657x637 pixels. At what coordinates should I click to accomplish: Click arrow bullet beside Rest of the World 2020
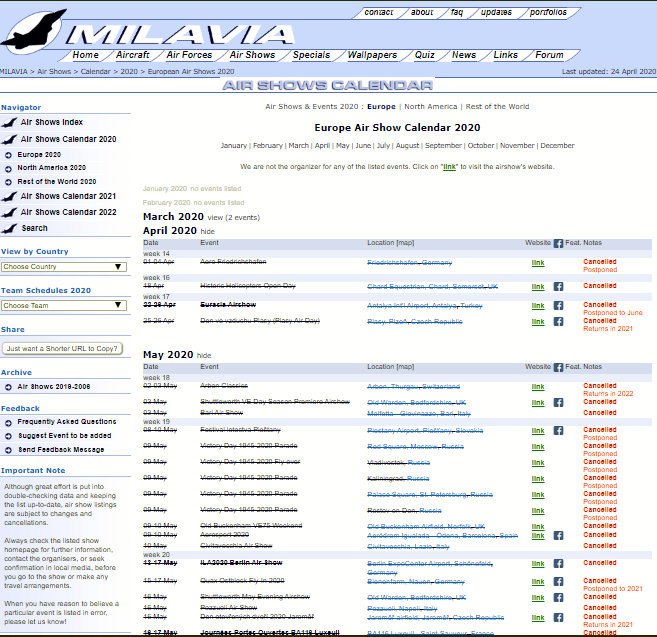(8, 182)
